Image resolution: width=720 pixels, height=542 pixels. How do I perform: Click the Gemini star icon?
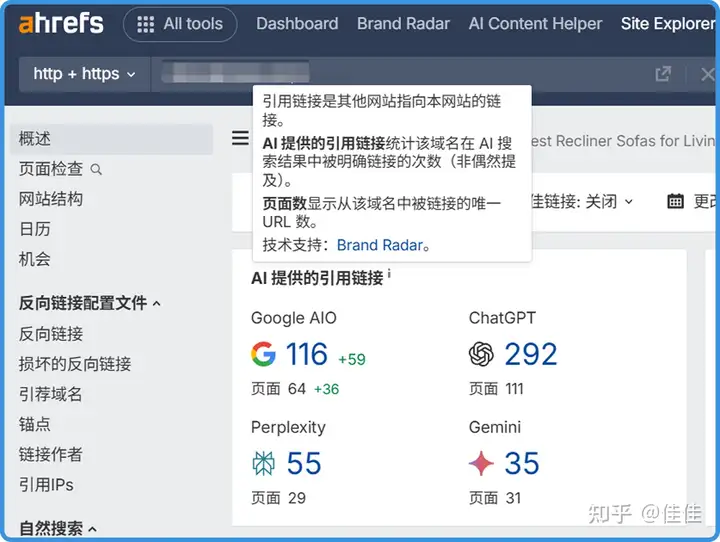(x=481, y=463)
